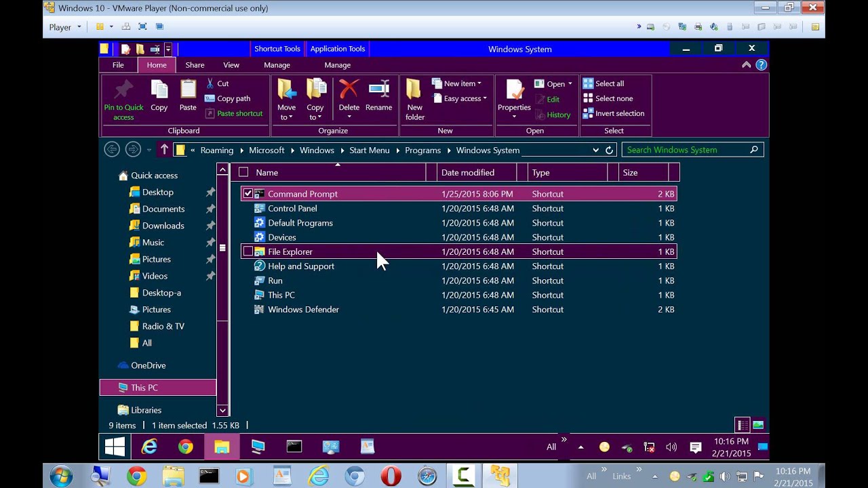Click the History button

point(553,115)
